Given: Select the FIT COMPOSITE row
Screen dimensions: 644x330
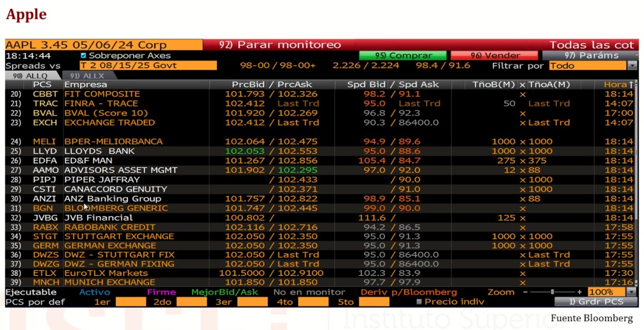Looking at the screenshot, I should [320, 94].
